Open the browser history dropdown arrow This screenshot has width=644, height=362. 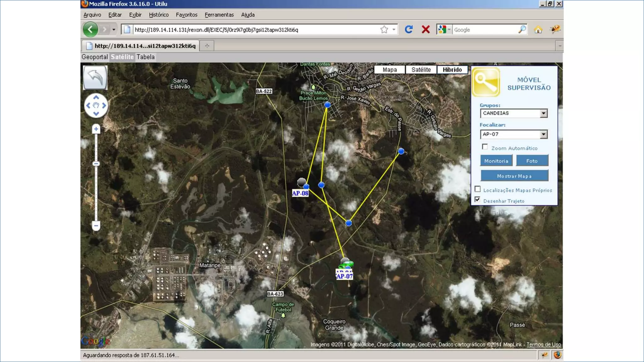coord(114,30)
